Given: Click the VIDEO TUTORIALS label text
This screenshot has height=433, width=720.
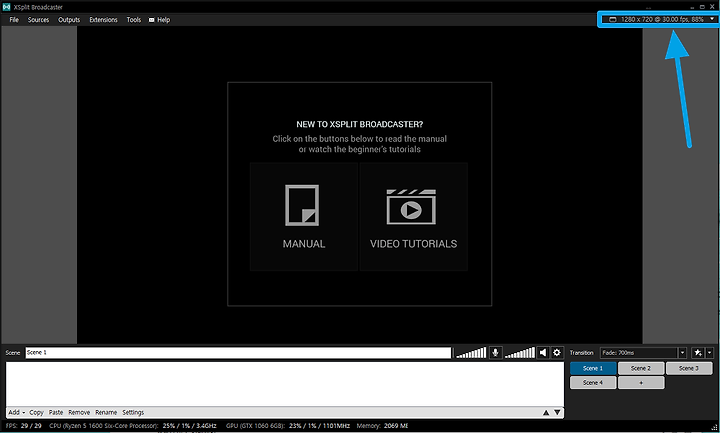Looking at the screenshot, I should 413,244.
